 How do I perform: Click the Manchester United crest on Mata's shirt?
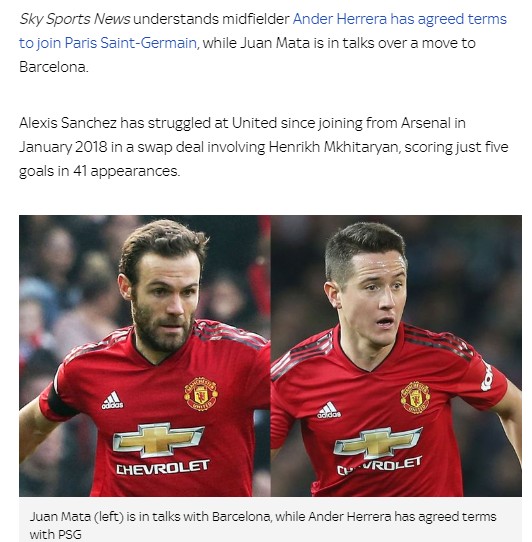point(201,394)
